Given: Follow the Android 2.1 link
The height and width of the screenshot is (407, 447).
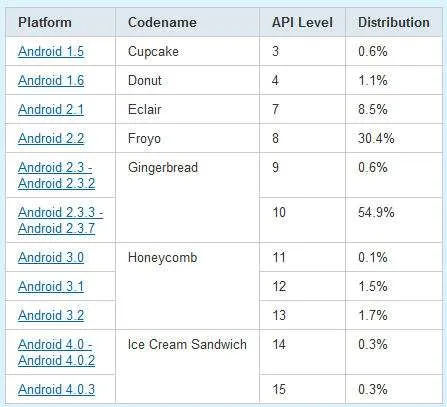Looking at the screenshot, I should [x=51, y=109].
